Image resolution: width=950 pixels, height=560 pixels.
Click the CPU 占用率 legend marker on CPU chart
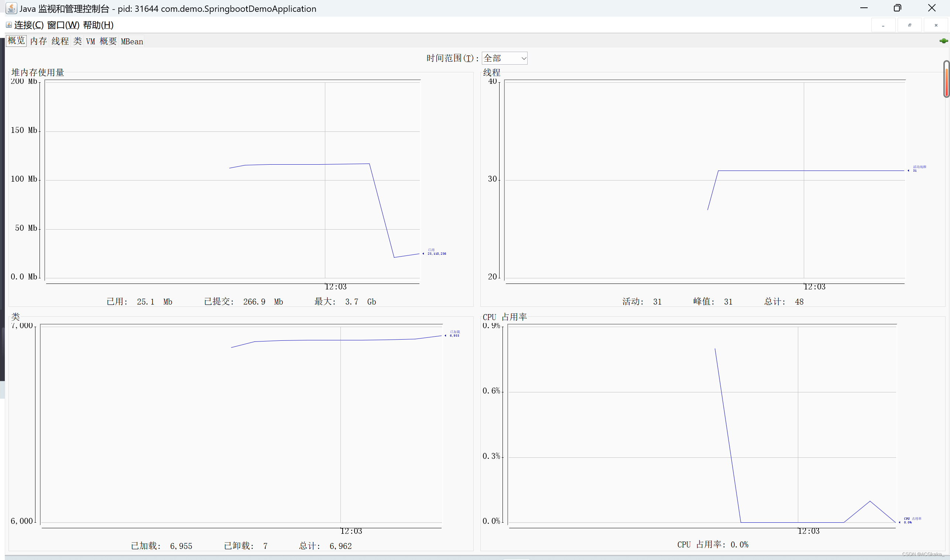[x=910, y=521]
